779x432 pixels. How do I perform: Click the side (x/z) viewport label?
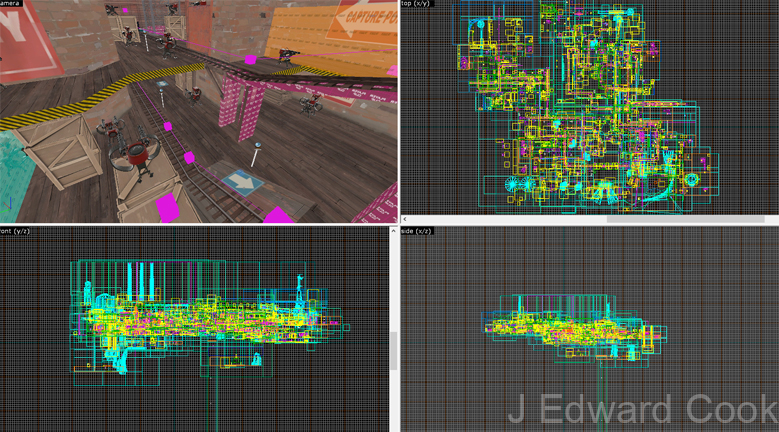click(x=417, y=231)
